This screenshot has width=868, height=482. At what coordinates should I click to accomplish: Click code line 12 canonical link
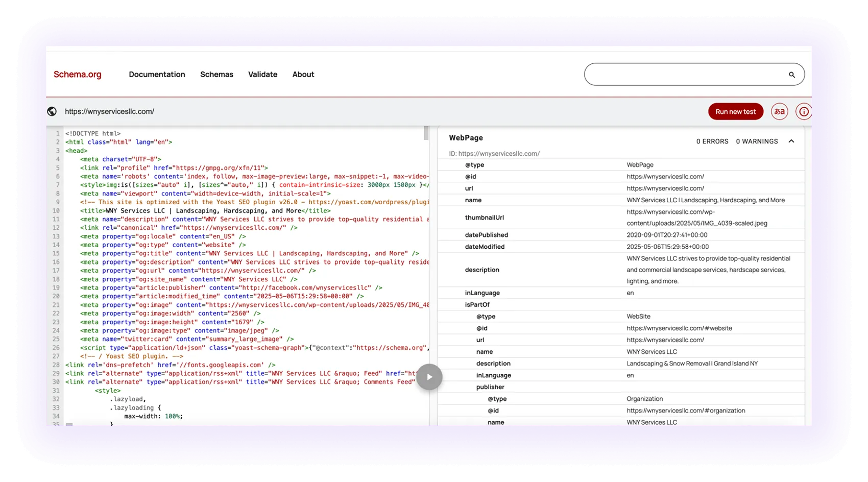pyautogui.click(x=188, y=228)
